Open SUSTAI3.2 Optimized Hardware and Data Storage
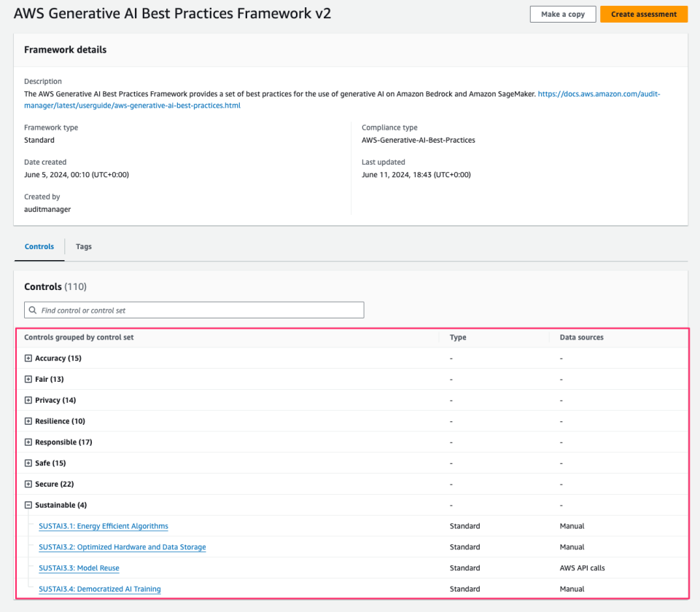This screenshot has height=612, width=700. click(x=122, y=546)
